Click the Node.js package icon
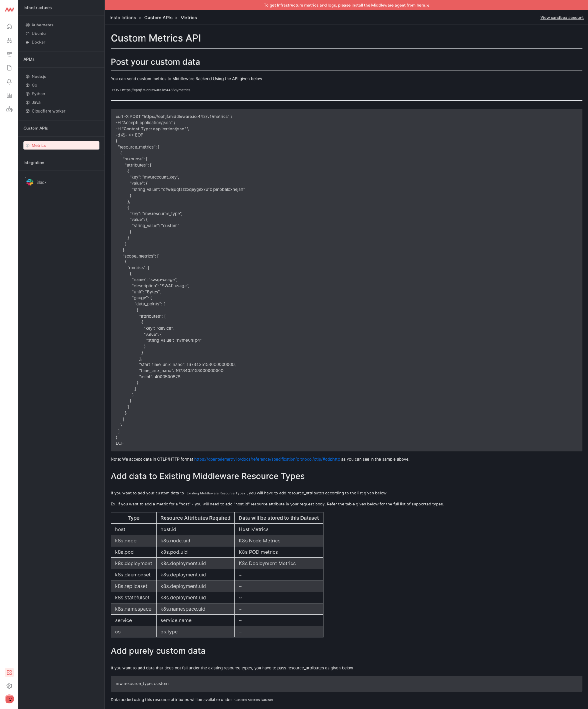This screenshot has width=588, height=709. pos(27,77)
